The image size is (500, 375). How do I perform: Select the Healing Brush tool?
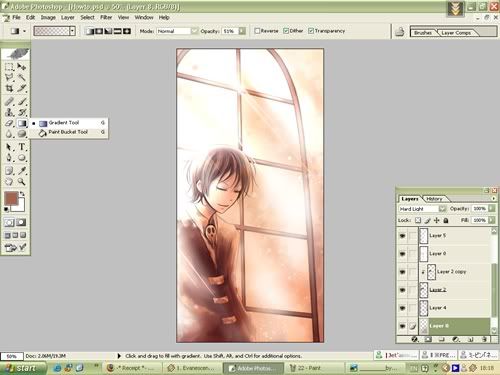9,101
